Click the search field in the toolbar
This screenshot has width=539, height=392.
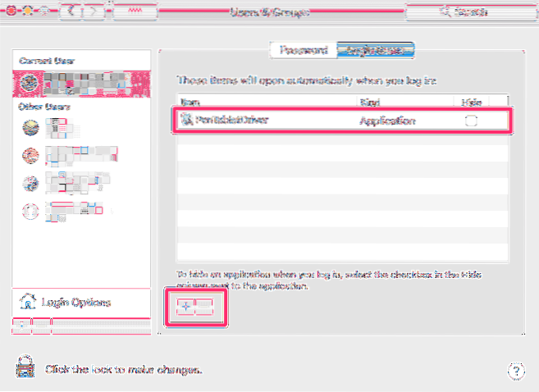pos(467,11)
